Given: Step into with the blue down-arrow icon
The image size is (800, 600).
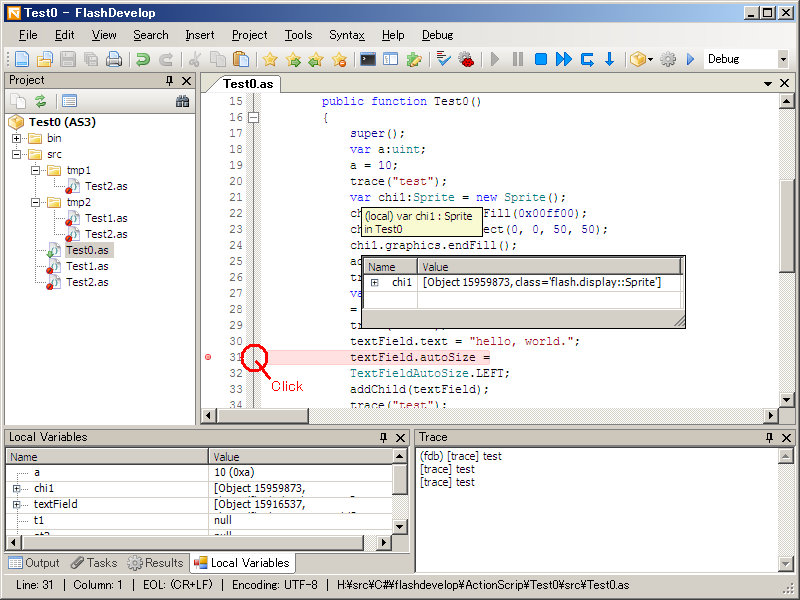Looking at the screenshot, I should [609, 59].
